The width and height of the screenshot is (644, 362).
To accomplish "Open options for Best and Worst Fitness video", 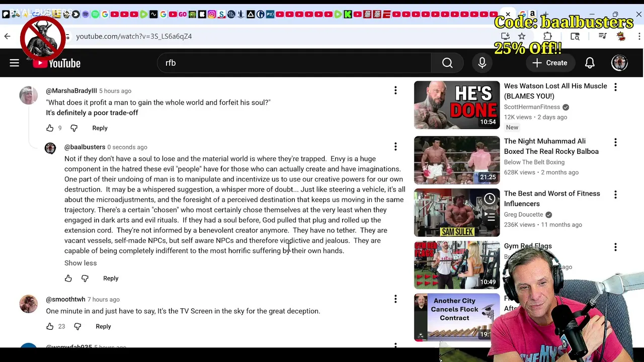I will click(615, 195).
